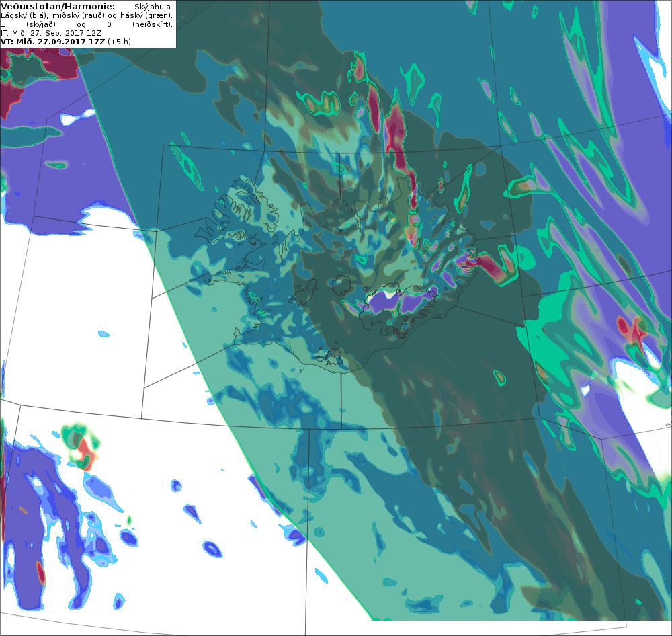Click the '(+5 h)' forecast offset text
Screen dimensions: 672x636
coord(120,42)
